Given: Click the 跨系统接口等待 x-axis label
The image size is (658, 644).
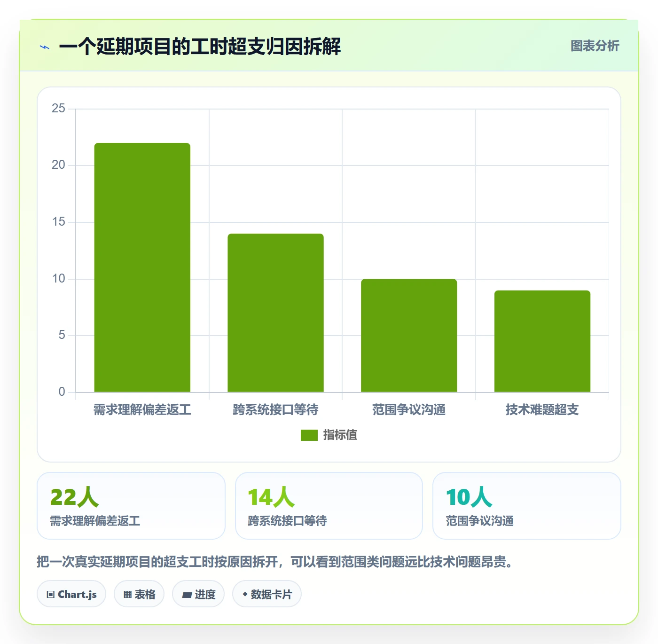Looking at the screenshot, I should [276, 410].
